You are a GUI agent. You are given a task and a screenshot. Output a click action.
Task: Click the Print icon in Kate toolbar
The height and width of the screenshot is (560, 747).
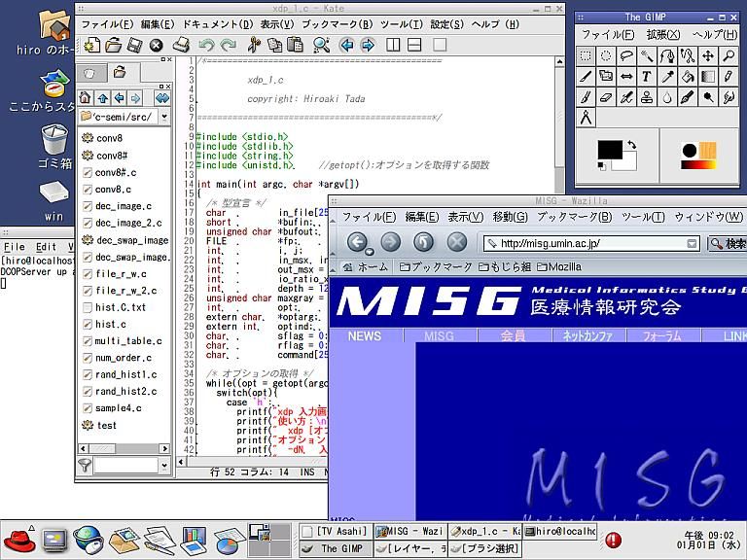(182, 46)
